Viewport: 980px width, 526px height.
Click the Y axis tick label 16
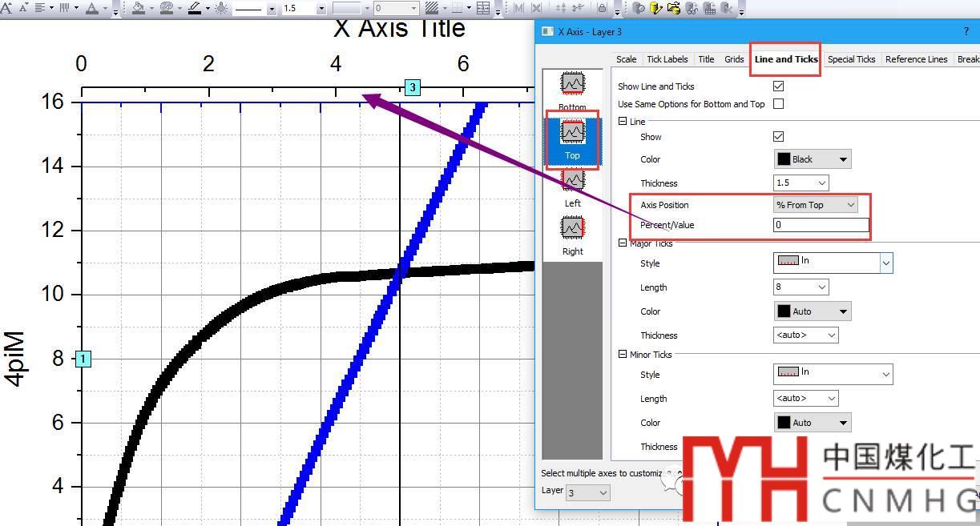point(53,102)
